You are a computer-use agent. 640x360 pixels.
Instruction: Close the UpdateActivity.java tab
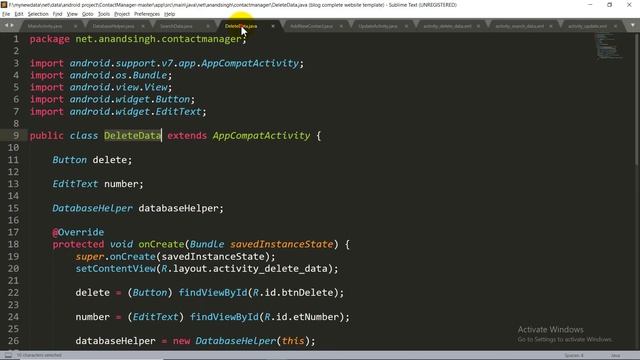pos(406,26)
